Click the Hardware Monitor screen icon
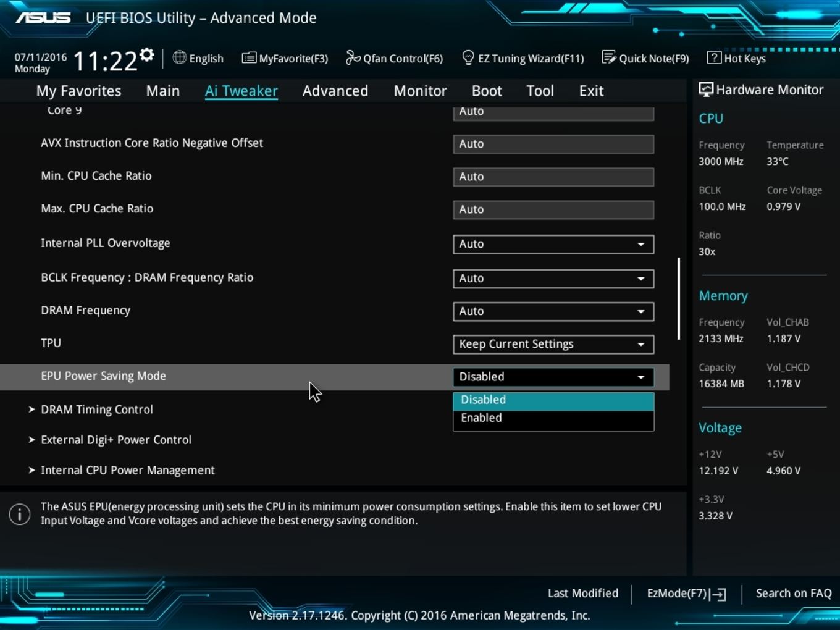840x630 pixels. click(x=705, y=90)
